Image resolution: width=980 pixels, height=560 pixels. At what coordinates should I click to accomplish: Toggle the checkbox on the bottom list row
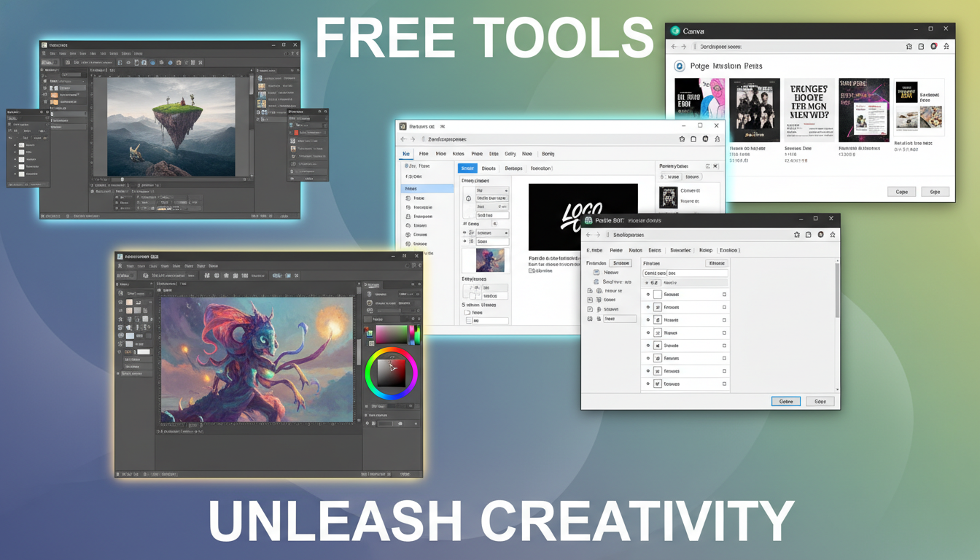click(x=724, y=384)
